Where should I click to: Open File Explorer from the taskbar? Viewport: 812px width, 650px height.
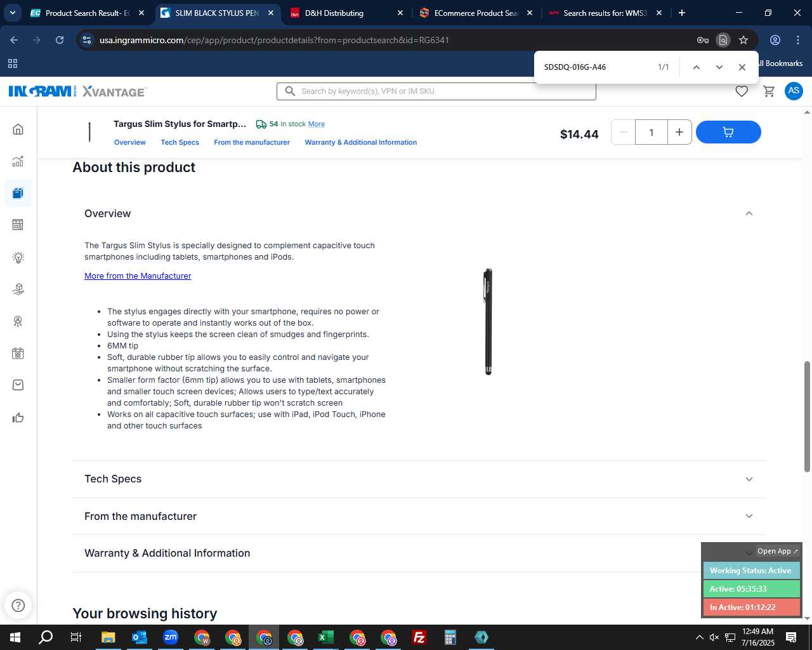(108, 637)
